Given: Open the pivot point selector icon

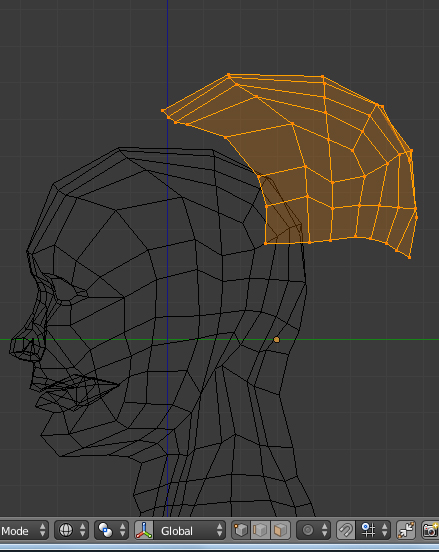Looking at the screenshot, I should (x=105, y=530).
